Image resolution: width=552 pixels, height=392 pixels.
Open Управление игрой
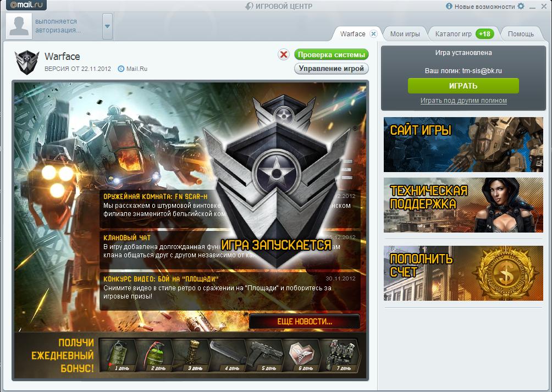332,69
